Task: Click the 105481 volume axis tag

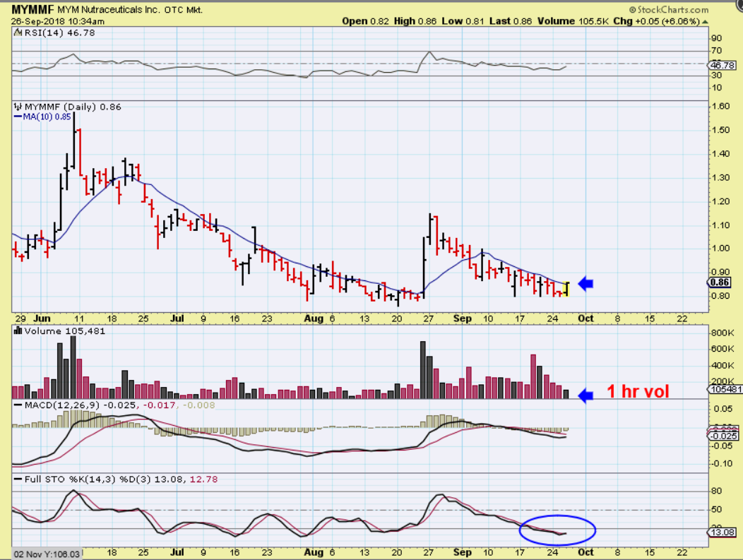Action: [725, 389]
